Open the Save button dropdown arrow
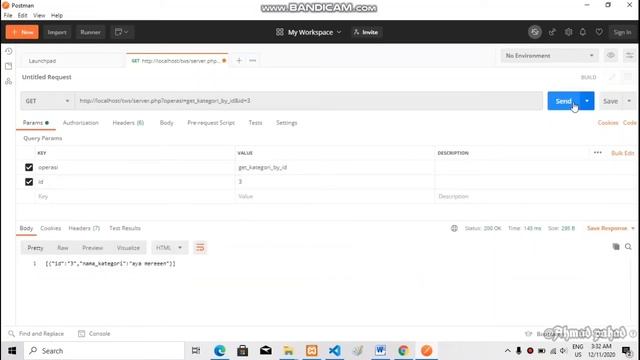This screenshot has height=360, width=640. pos(629,101)
